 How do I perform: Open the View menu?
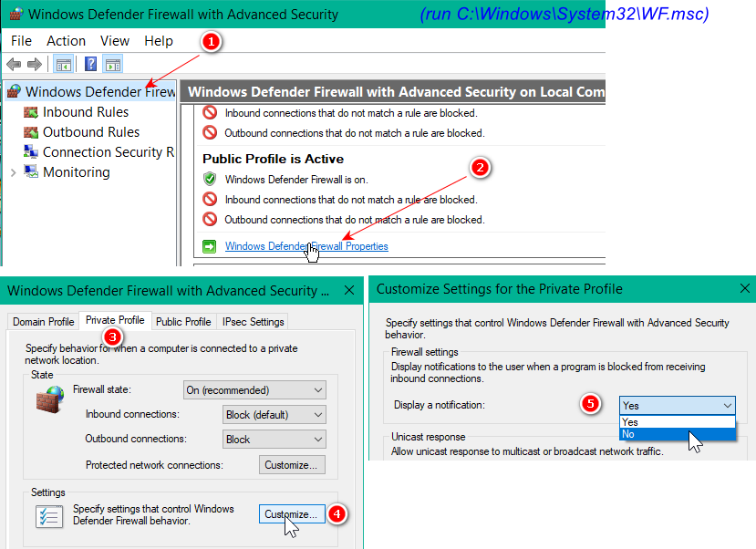[x=115, y=41]
